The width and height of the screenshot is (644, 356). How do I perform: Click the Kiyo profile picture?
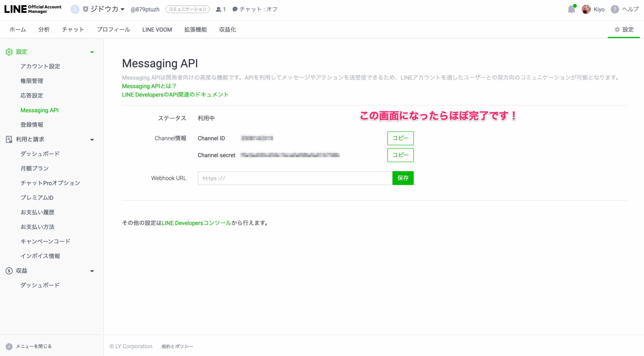pos(586,9)
